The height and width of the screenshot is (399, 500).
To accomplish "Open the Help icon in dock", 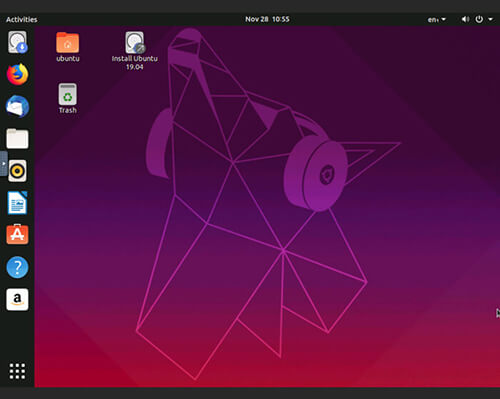I will [x=17, y=267].
